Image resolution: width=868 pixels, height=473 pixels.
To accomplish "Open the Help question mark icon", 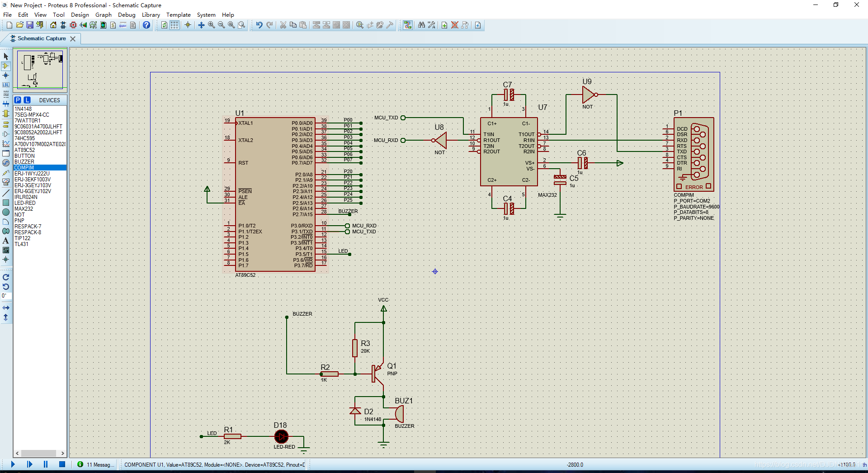I will coord(146,25).
